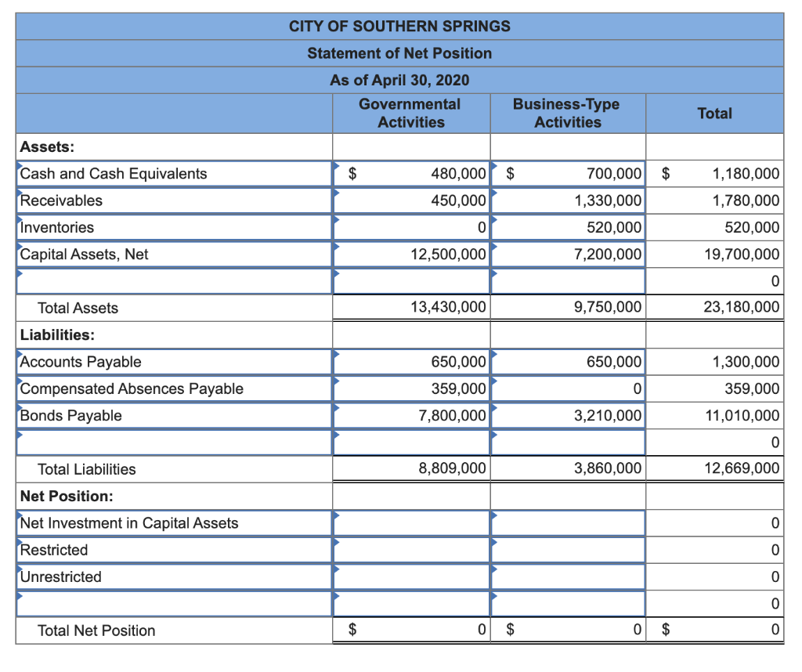
Task: Select the Business-Type Activities 700,000 cell
Action: point(568,173)
